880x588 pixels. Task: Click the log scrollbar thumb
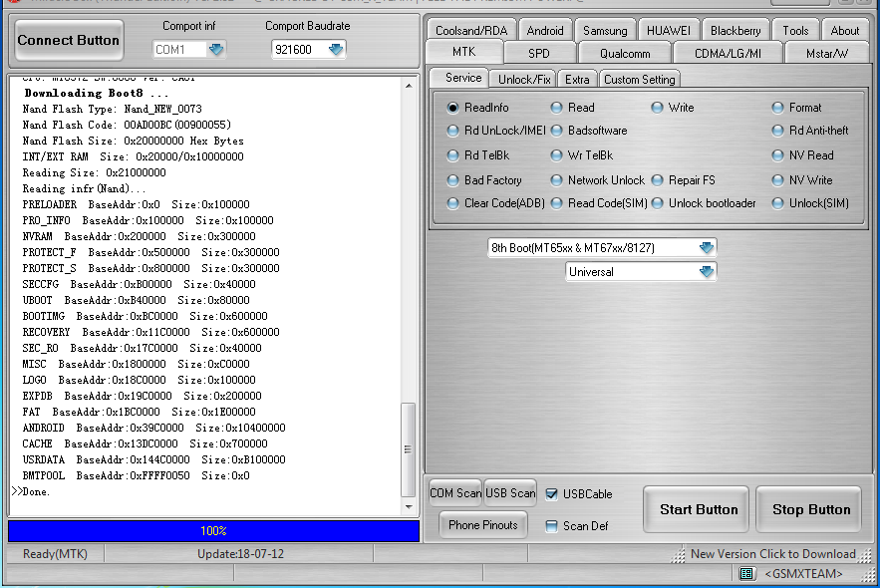click(408, 449)
